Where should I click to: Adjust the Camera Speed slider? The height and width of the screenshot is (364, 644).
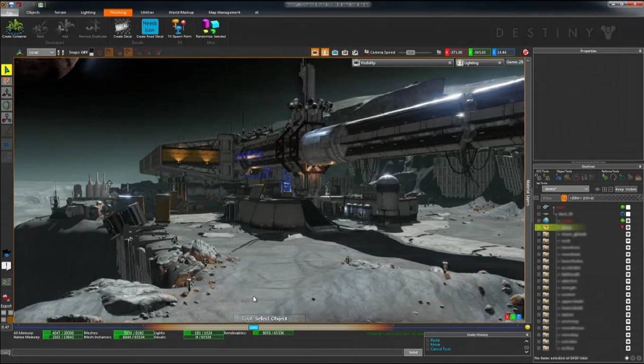pos(411,53)
